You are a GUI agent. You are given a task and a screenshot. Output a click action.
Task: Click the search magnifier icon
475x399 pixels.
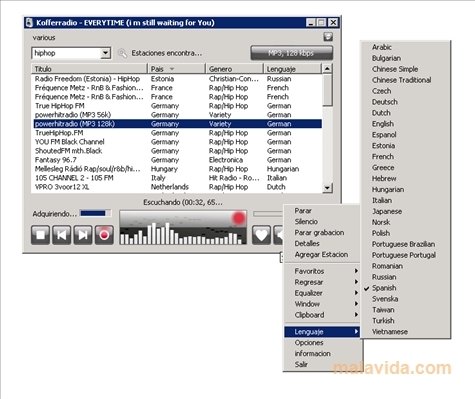coord(122,53)
